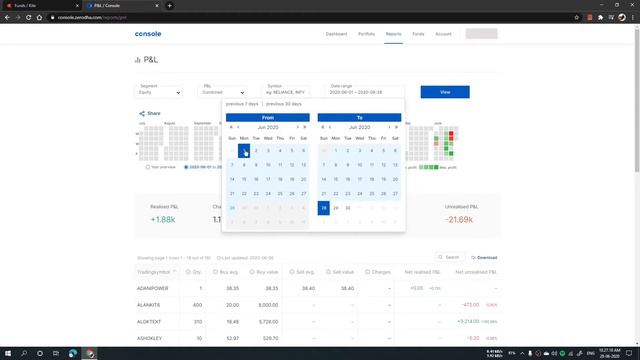This screenshot has height=360, width=640.
Task: Click the Download icon link above table
Action: [x=484, y=258]
